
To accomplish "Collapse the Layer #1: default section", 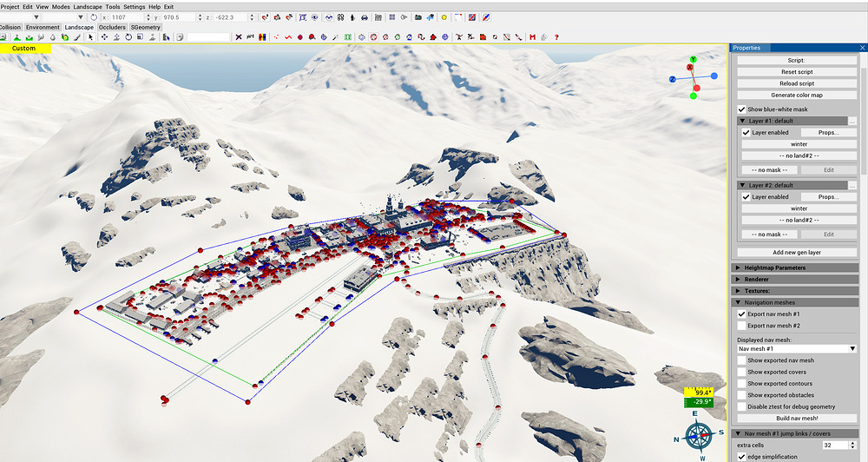I will [x=792, y=121].
